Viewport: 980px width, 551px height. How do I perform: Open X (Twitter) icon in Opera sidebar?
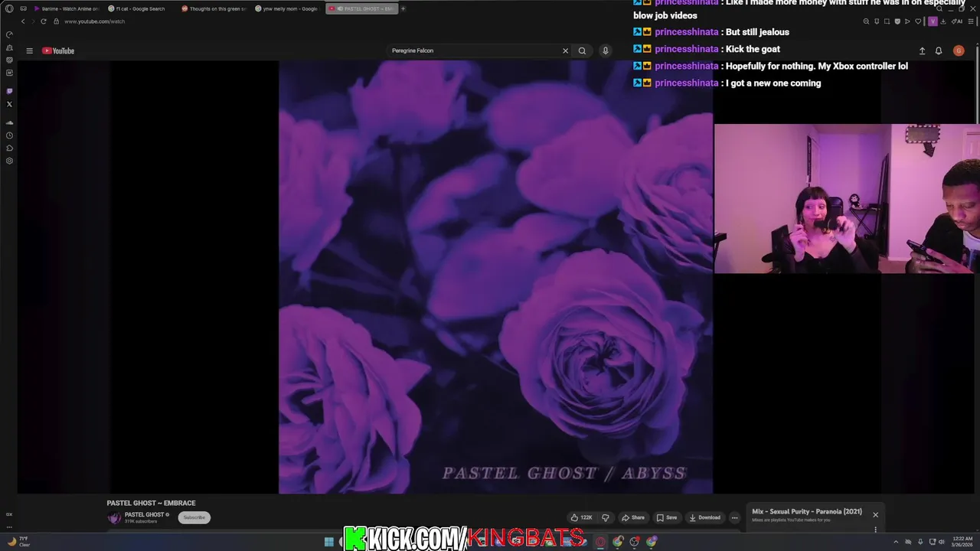click(x=9, y=104)
